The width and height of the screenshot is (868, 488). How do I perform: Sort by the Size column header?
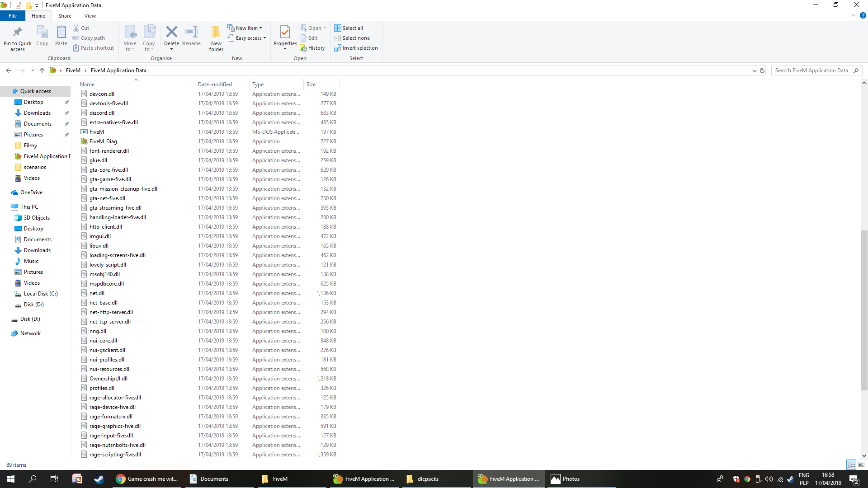[321, 84]
